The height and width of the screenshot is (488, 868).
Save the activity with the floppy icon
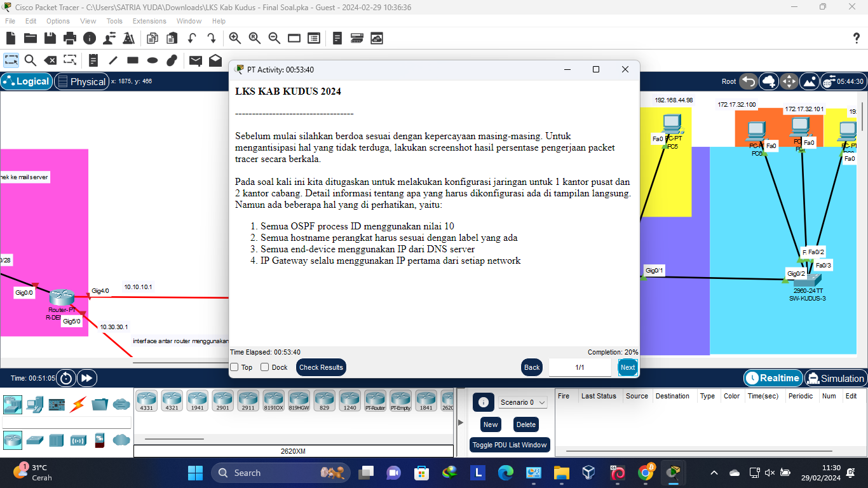(50, 38)
